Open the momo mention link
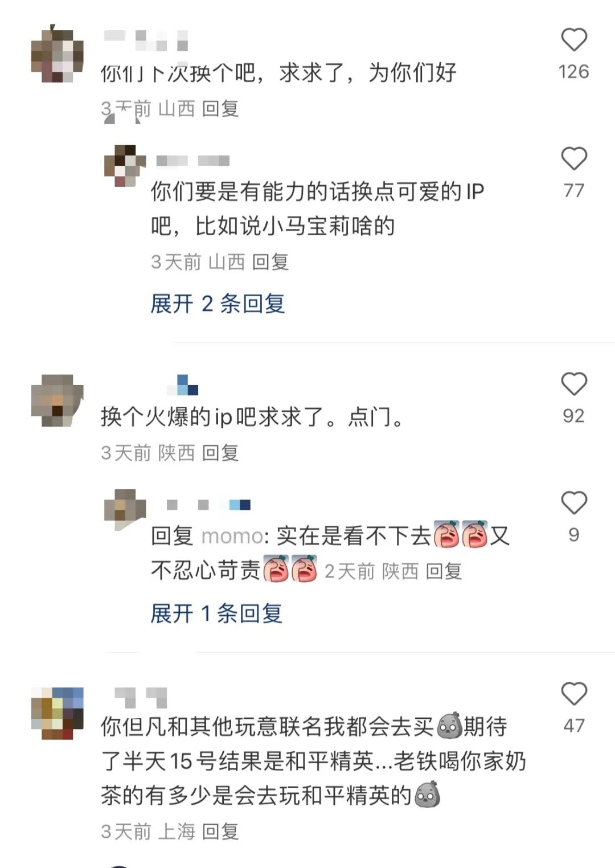The width and height of the screenshot is (615, 868). pyautogui.click(x=232, y=536)
